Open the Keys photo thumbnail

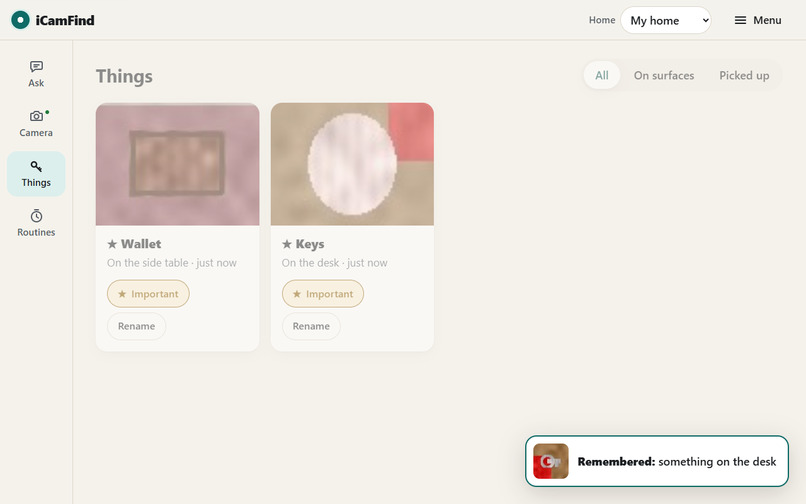[x=352, y=164]
